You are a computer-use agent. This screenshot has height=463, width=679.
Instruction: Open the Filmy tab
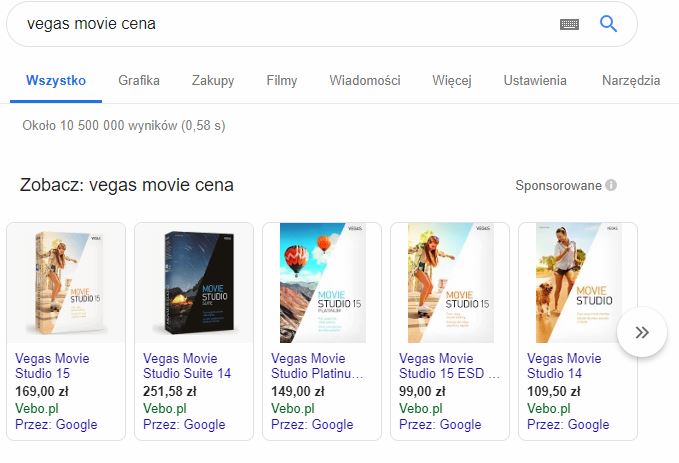click(282, 81)
